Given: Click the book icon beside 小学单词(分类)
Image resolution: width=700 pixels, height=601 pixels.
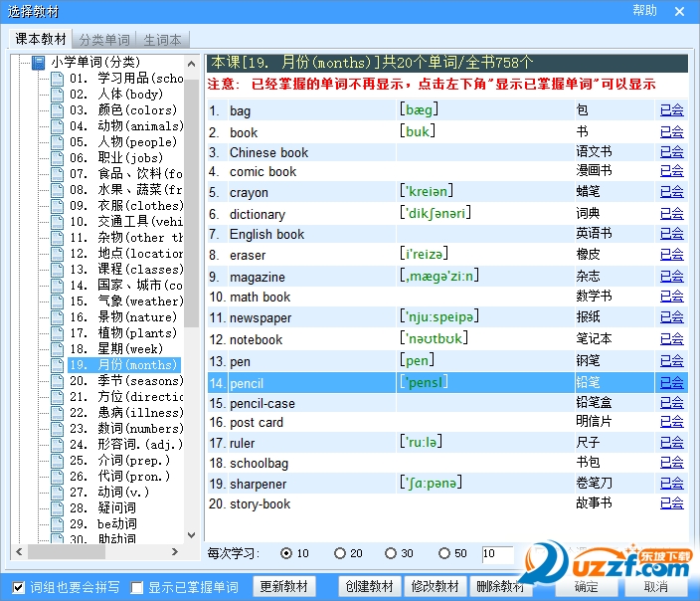Looking at the screenshot, I should [x=38, y=63].
